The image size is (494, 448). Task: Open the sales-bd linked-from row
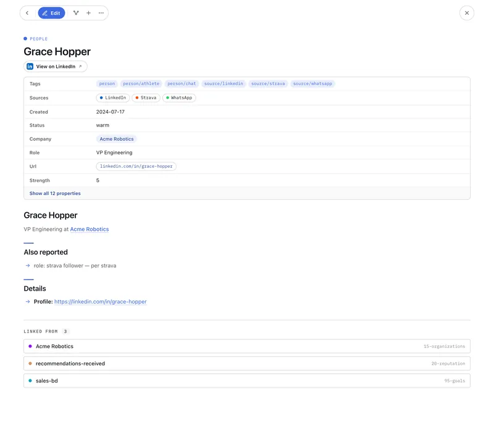coord(246,381)
